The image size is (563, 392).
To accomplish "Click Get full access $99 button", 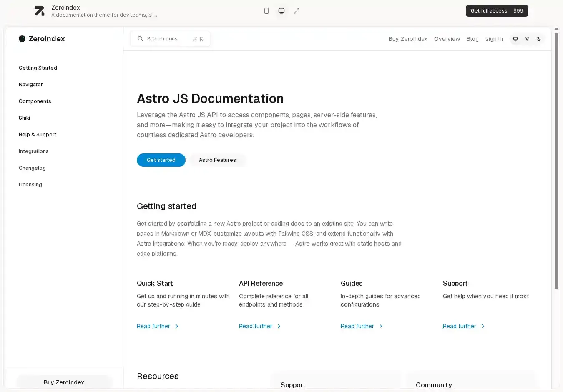I will tap(497, 11).
